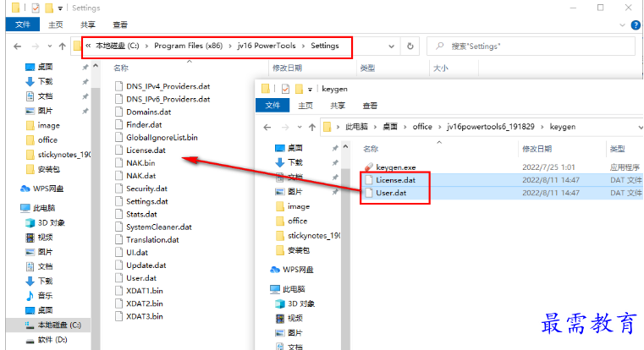Viewport: 644px width, 350px height.
Task: Open the 主页 tab in keygen window
Action: point(305,106)
